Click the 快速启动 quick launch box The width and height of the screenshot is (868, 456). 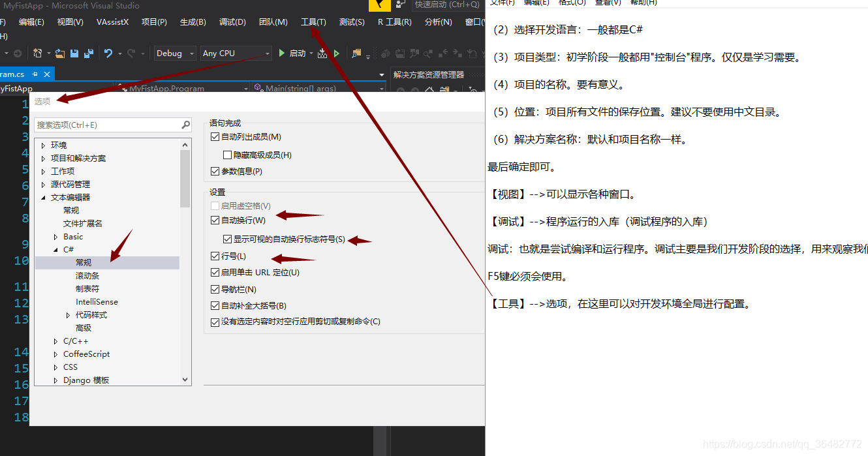[x=449, y=5]
